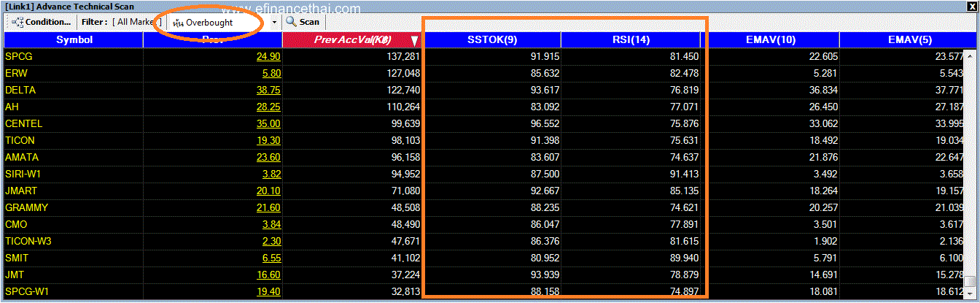The width and height of the screenshot is (980, 303).
Task: Click the scrollbar up arrow
Action: click(970, 54)
